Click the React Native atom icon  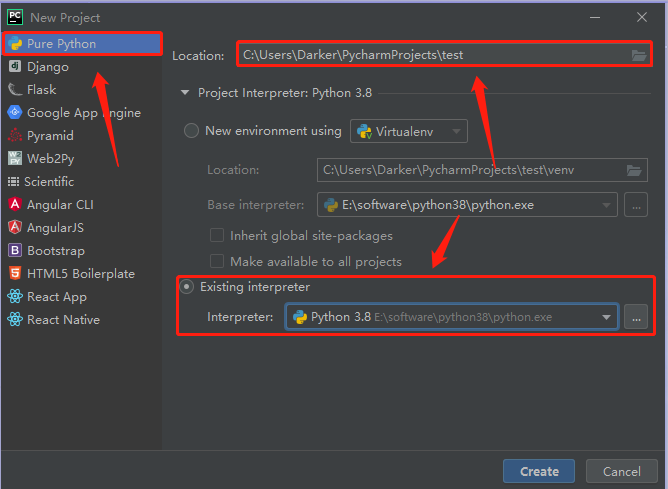[15, 319]
